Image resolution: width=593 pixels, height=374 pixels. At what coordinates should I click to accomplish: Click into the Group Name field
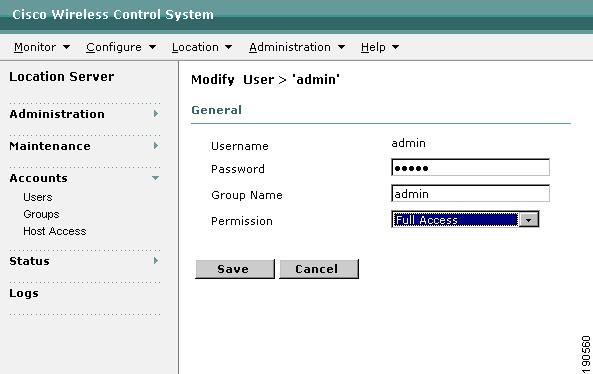coord(470,194)
